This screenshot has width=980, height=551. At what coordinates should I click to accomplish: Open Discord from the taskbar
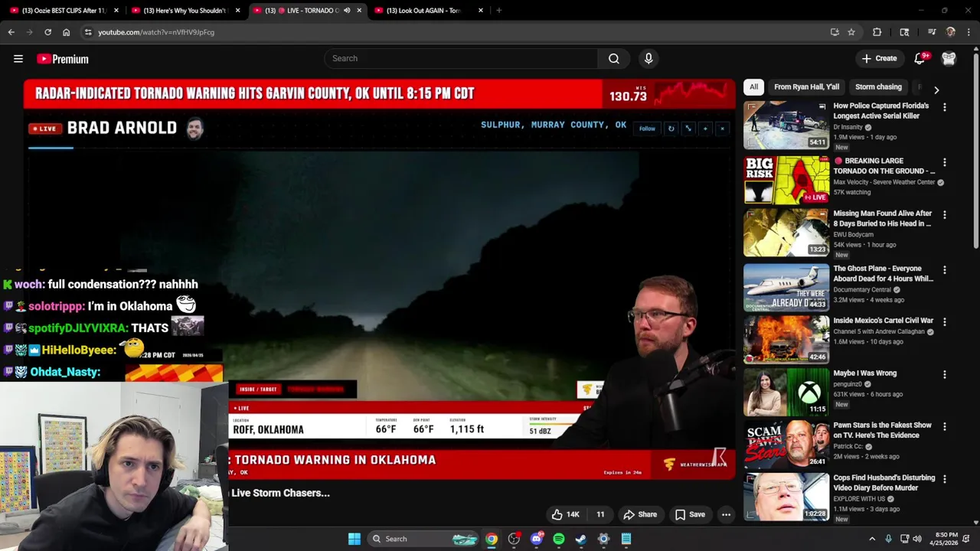pyautogui.click(x=537, y=539)
